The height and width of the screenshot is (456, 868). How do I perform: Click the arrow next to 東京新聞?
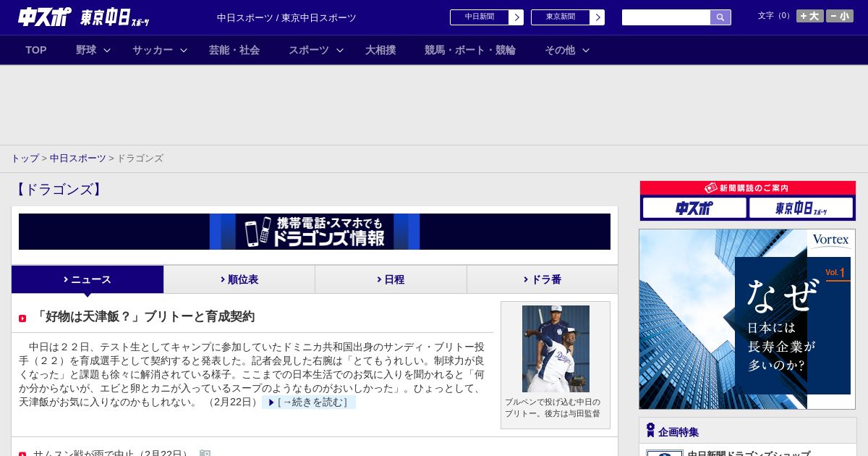[597, 17]
